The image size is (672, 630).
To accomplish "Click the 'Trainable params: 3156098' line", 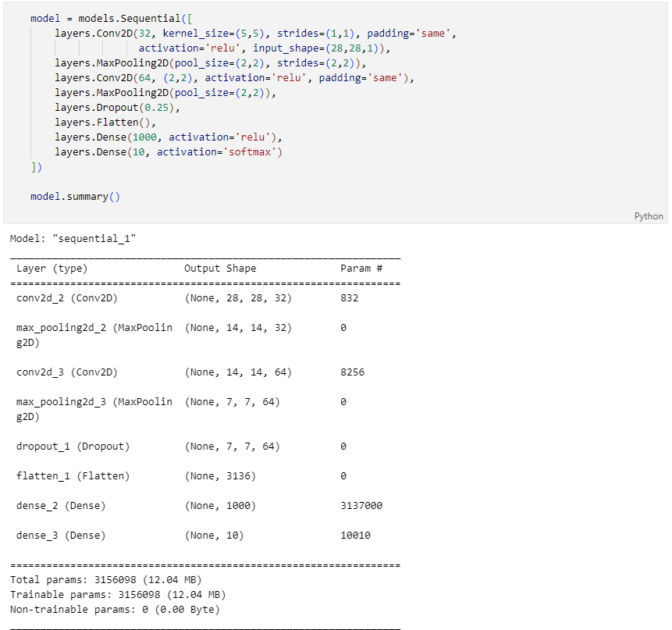I will tap(118, 595).
